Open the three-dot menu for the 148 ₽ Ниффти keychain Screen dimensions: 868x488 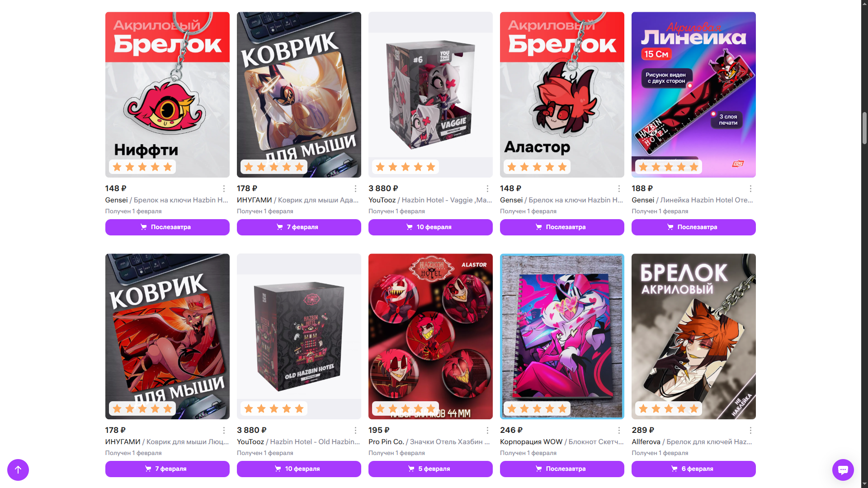coord(224,188)
